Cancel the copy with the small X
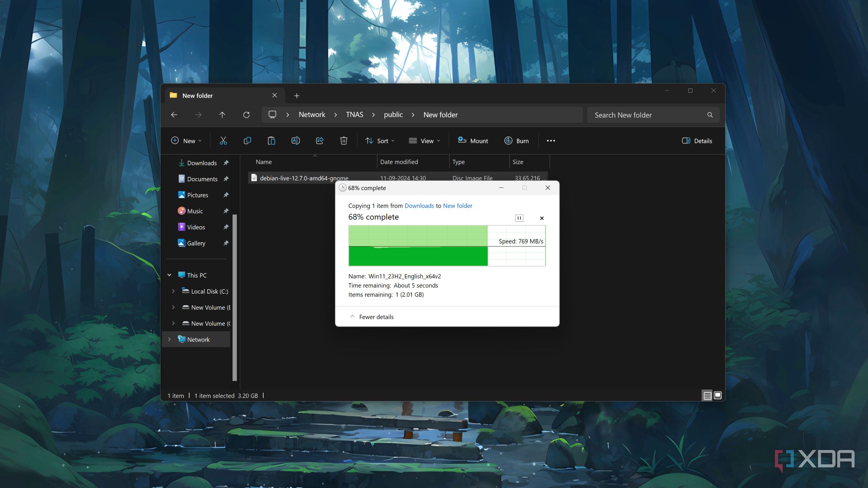Image resolution: width=868 pixels, height=488 pixels. point(542,218)
